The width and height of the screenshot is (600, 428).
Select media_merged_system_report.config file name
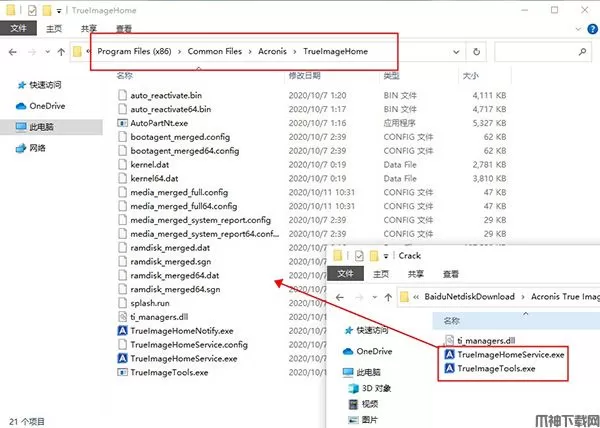[x=201, y=220]
